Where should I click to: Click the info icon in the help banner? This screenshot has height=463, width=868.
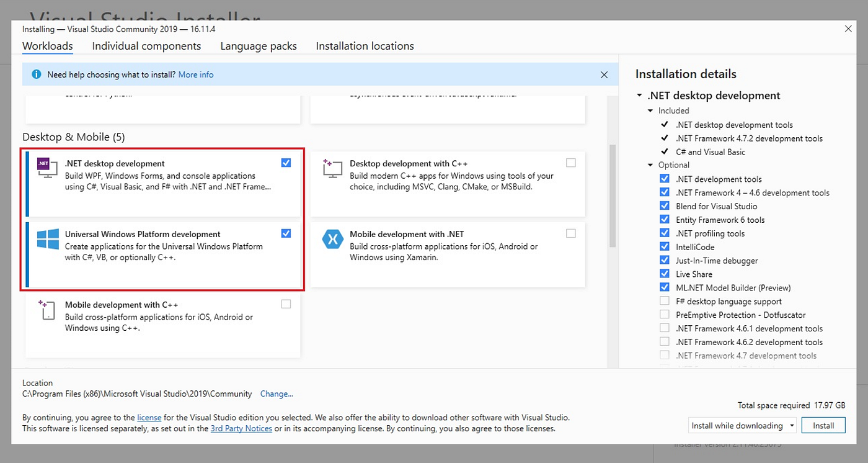click(x=35, y=74)
